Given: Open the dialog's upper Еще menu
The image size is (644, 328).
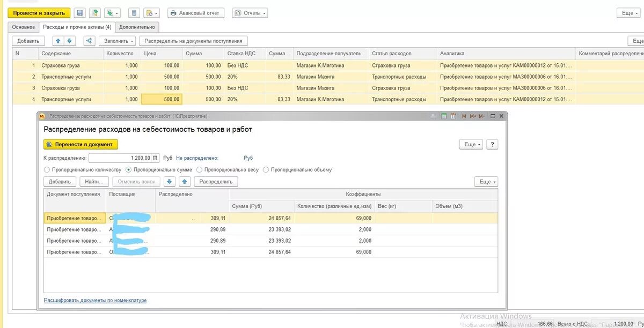Looking at the screenshot, I should tap(471, 144).
